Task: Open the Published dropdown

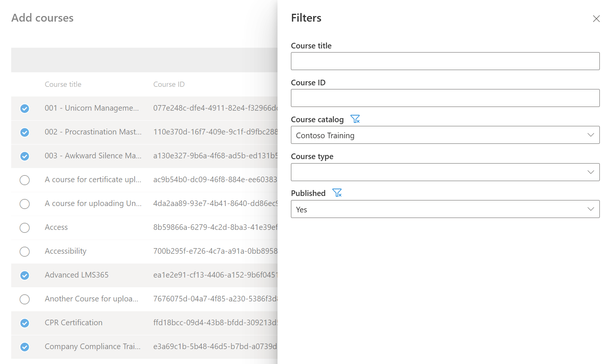Action: click(x=445, y=209)
